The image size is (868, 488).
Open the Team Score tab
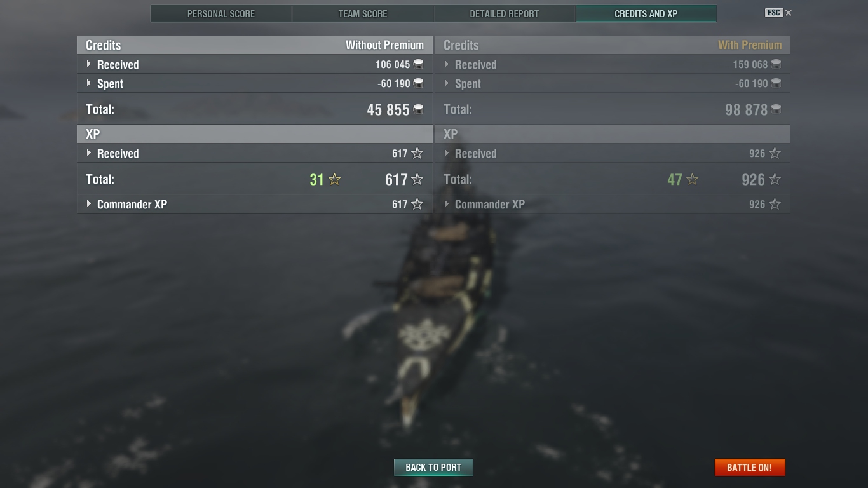click(x=363, y=13)
